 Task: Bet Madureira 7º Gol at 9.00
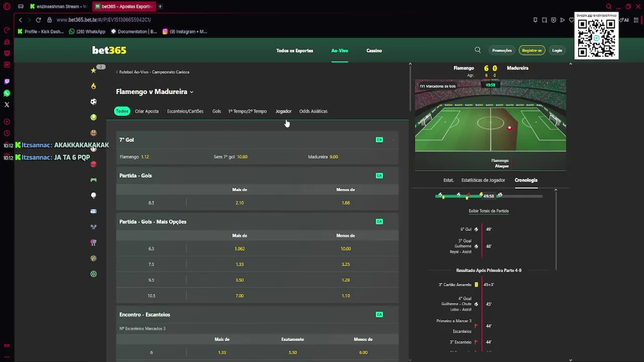pyautogui.click(x=351, y=157)
